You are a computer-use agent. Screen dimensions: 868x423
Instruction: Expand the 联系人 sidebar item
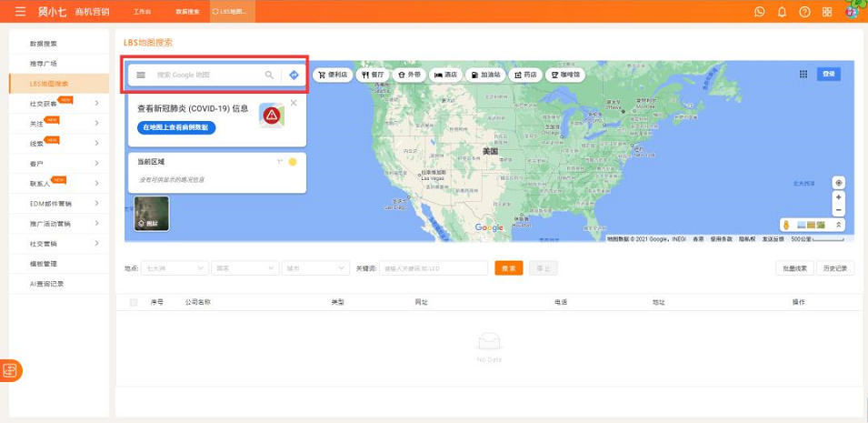[x=59, y=184]
